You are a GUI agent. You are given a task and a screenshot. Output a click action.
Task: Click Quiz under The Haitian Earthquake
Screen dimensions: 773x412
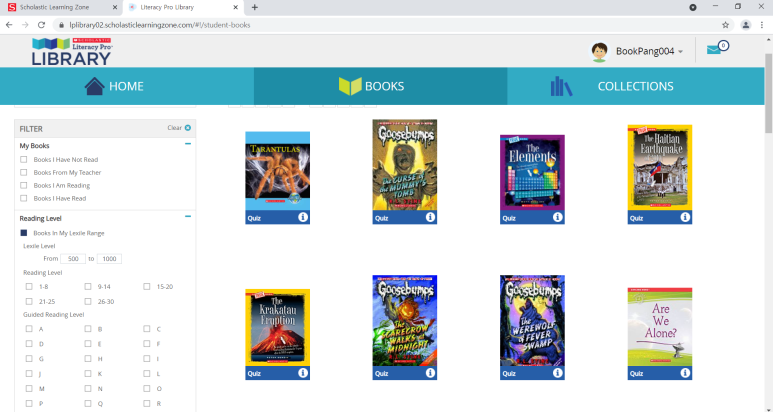tap(636, 218)
